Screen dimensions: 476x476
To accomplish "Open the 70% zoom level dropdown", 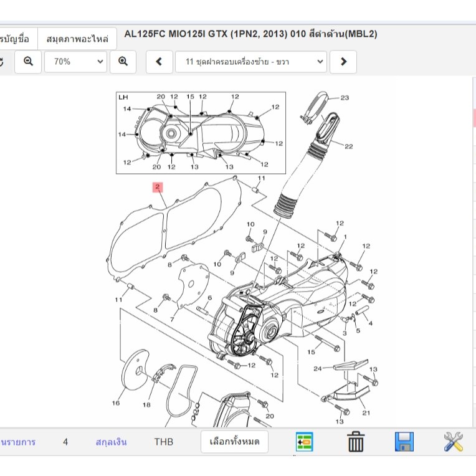I will [75, 62].
